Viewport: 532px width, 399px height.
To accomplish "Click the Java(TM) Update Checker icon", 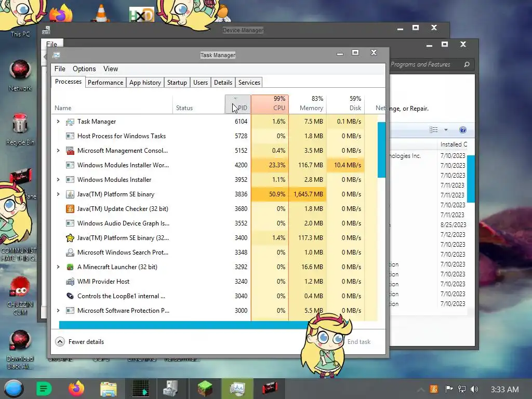I will click(70, 209).
